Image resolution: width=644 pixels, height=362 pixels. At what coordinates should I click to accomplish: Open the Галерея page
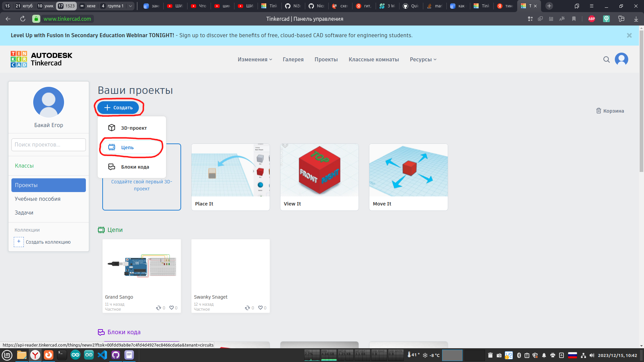click(x=293, y=59)
